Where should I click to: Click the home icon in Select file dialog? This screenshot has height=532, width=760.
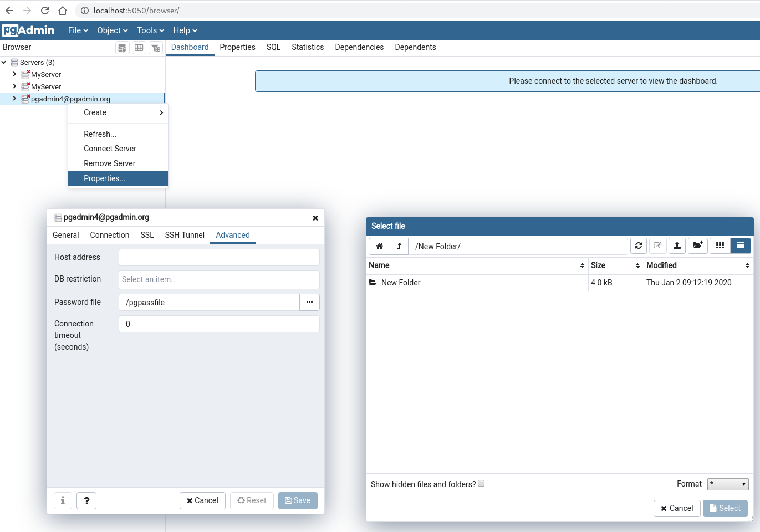click(379, 245)
